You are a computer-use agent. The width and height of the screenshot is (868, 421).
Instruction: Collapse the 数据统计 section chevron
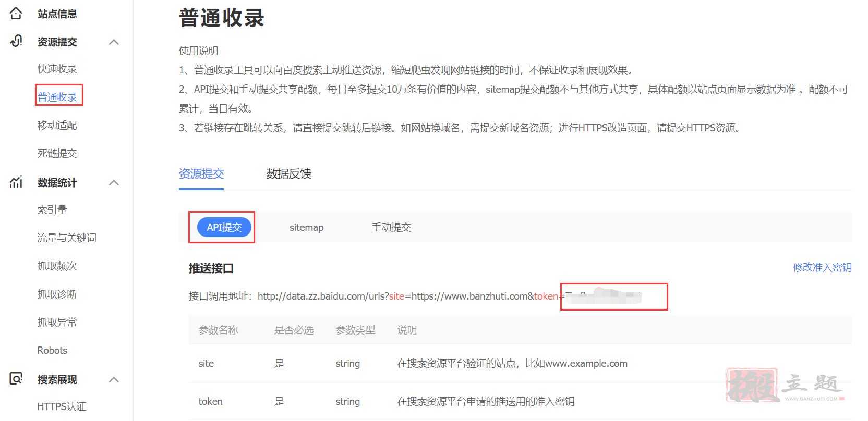pos(114,182)
